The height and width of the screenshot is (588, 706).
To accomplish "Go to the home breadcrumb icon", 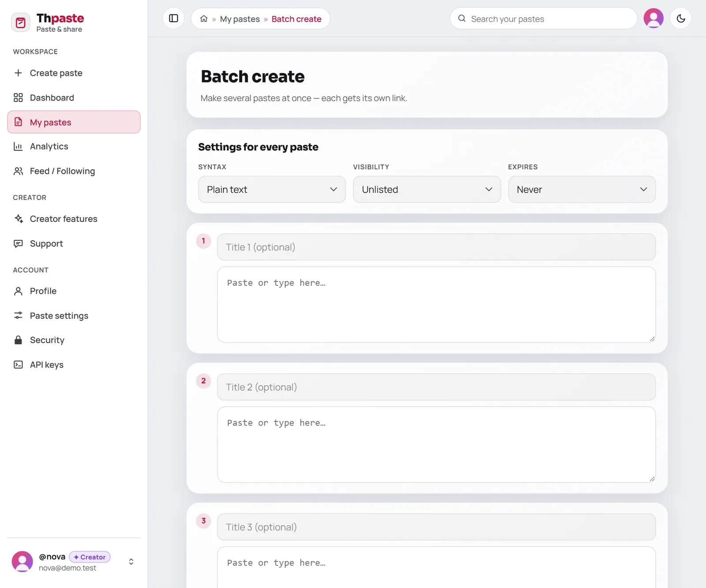I will [x=204, y=19].
